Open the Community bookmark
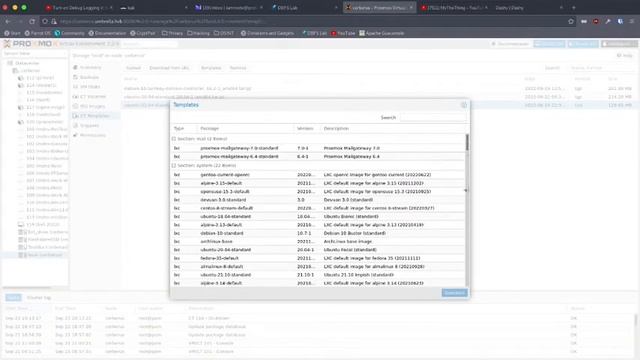 click(69, 33)
